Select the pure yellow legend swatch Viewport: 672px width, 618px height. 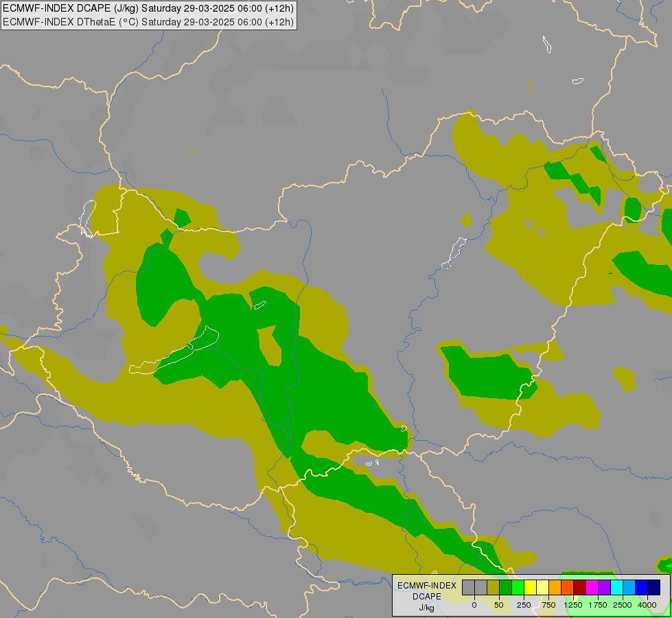tap(531, 587)
